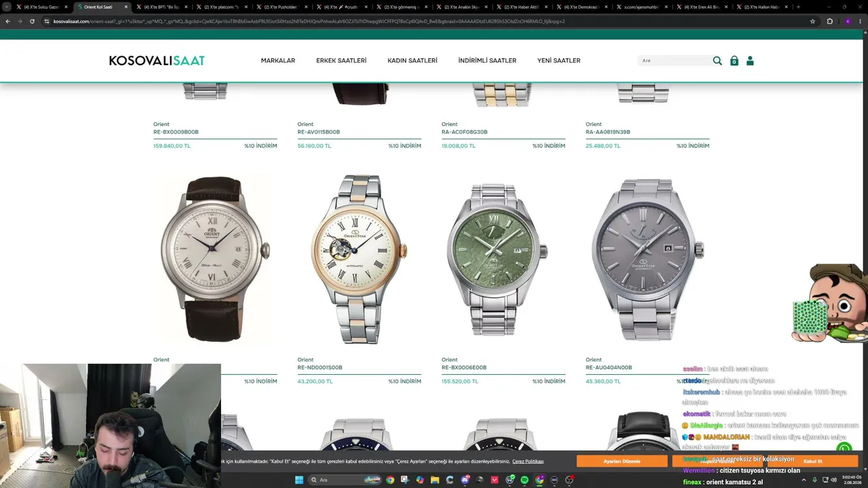Open the taskbar clock and date
868x488 pixels.
tap(851, 480)
